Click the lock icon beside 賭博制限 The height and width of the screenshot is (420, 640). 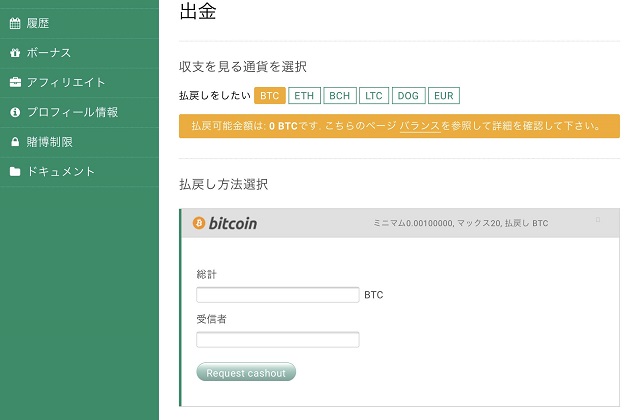point(15,142)
